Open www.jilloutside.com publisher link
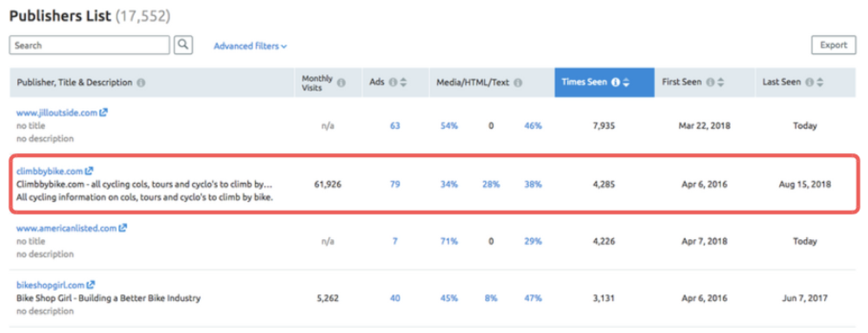The height and width of the screenshot is (333, 868). coord(57,113)
